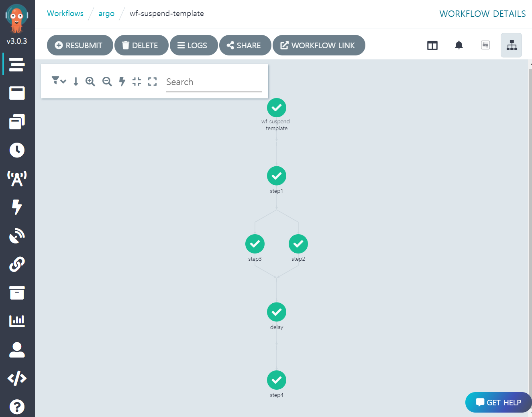Open Cluster Workflow Templates sidebar icon
Viewport: 532px width, 417px height.
(x=17, y=121)
